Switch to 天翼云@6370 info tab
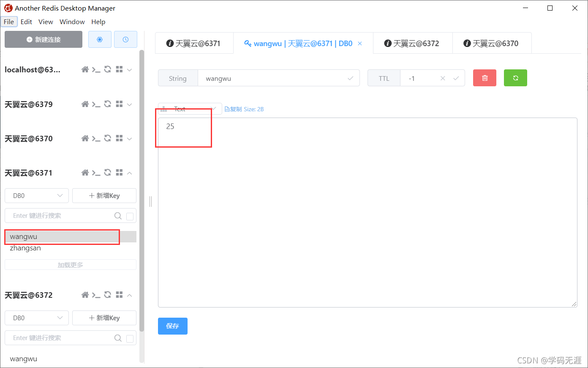This screenshot has height=368, width=588. [x=492, y=44]
